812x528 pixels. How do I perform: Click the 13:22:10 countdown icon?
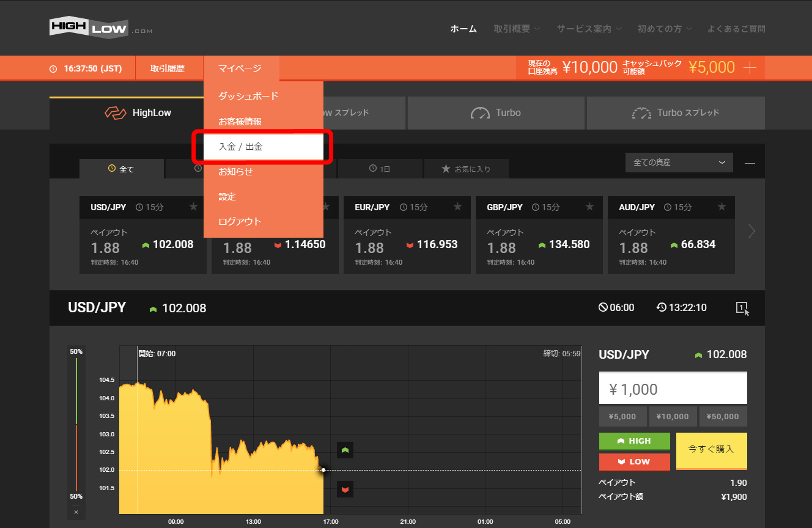click(662, 307)
